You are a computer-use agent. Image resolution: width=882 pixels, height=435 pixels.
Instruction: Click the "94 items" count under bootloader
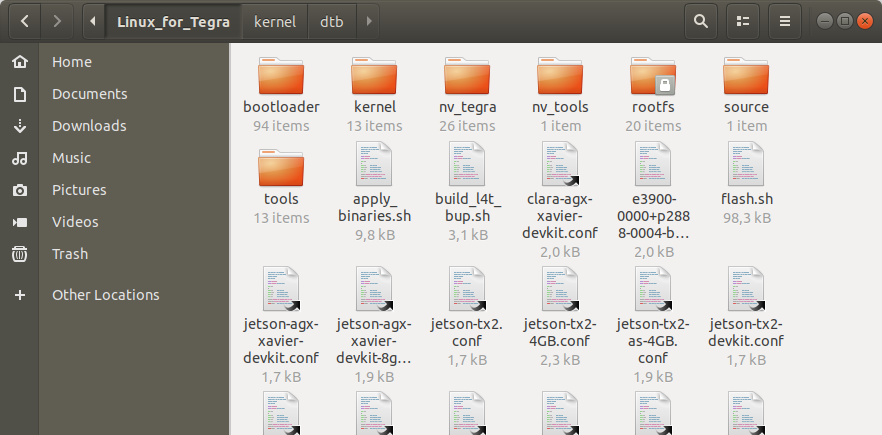point(281,126)
